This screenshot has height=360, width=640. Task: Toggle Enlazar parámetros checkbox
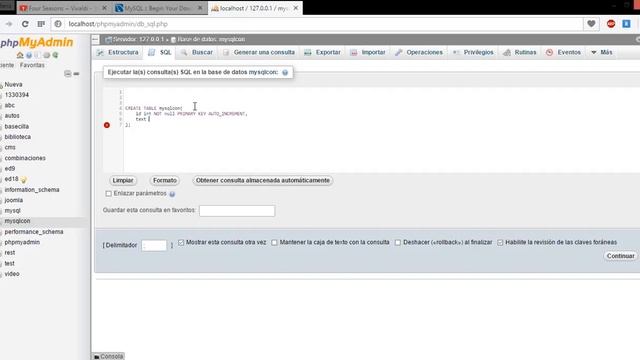109,194
